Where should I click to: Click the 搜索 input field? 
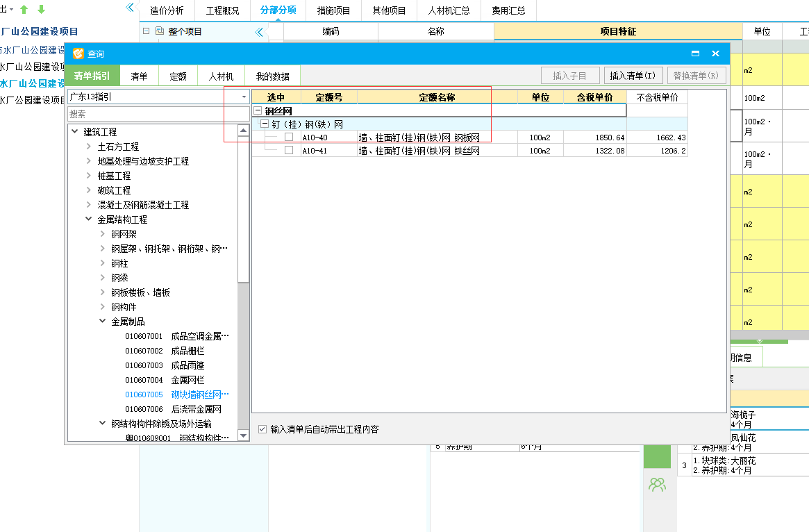(x=158, y=114)
